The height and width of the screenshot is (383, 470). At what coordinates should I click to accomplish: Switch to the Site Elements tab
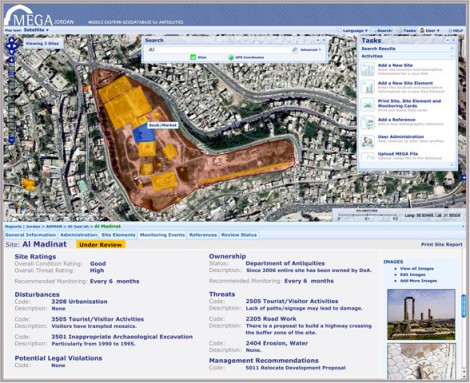pos(118,235)
